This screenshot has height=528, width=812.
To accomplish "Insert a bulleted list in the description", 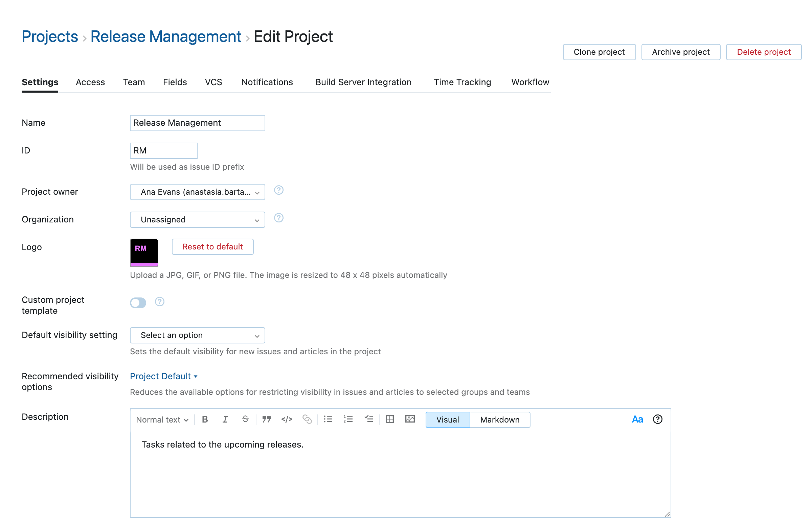I will click(x=328, y=419).
